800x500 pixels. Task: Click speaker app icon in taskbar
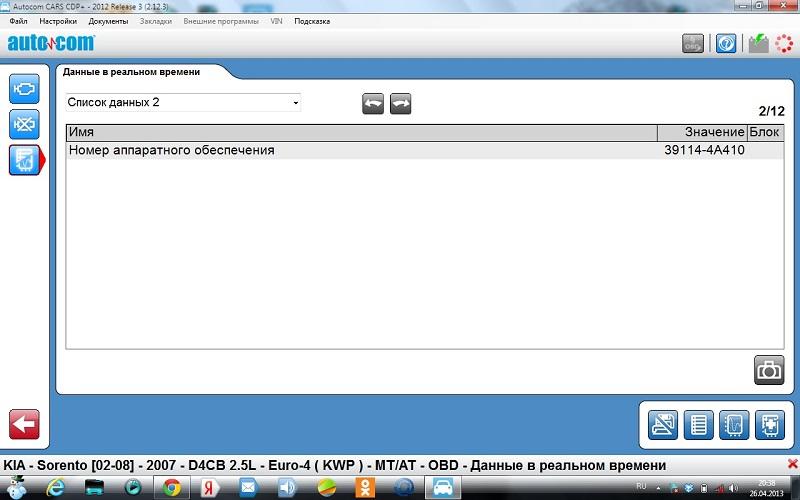pos(287,488)
